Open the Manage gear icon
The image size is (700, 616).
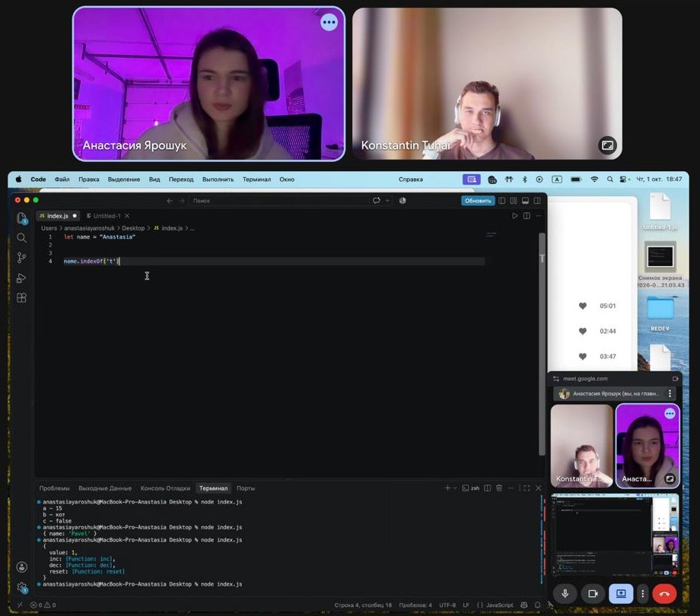pyautogui.click(x=21, y=587)
